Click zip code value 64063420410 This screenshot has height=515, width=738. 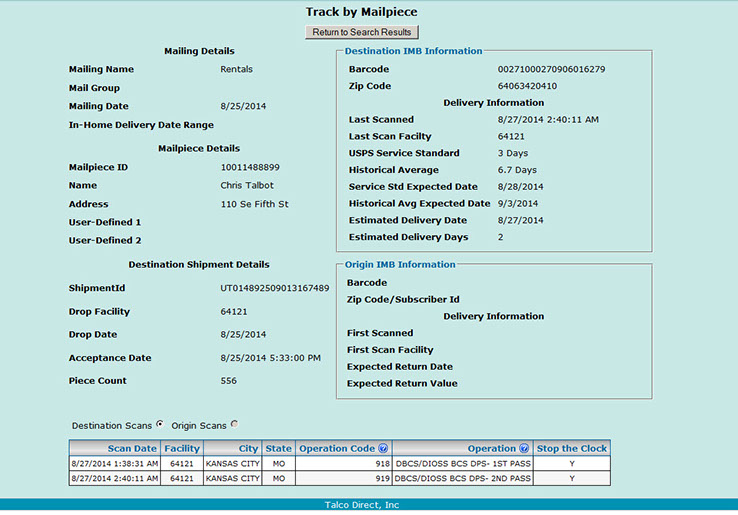click(527, 86)
